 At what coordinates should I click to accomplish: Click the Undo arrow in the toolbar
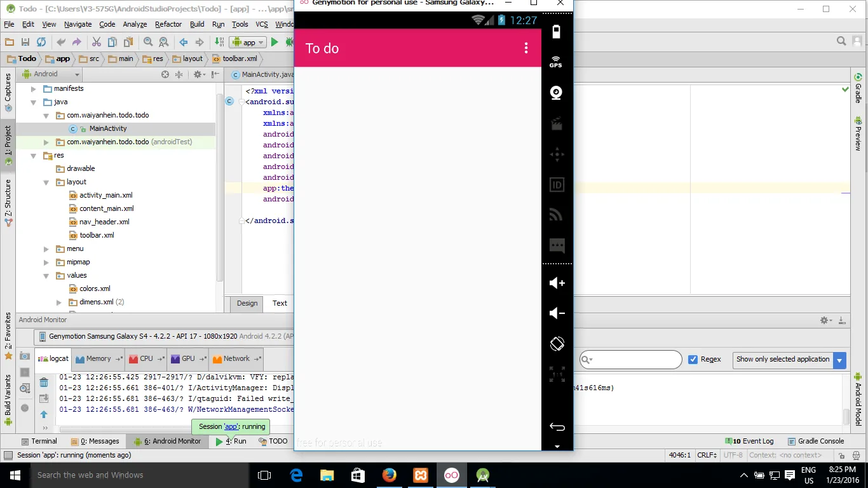61,42
